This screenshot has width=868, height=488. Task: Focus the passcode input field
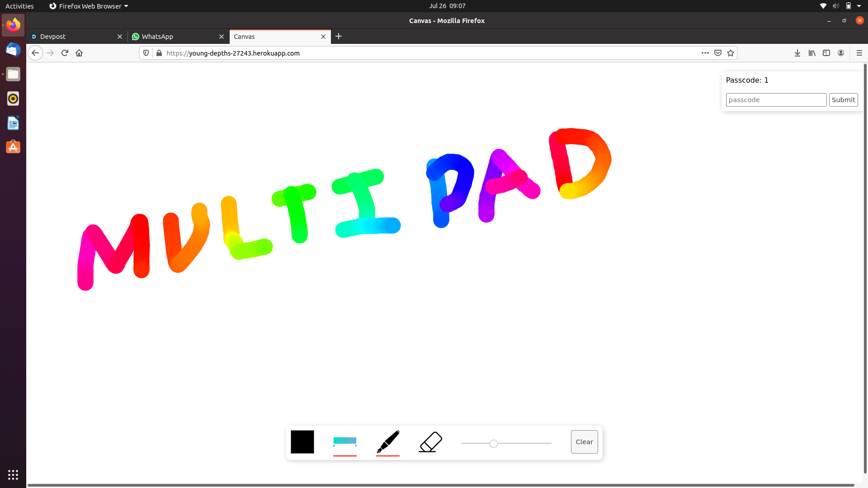(x=776, y=100)
